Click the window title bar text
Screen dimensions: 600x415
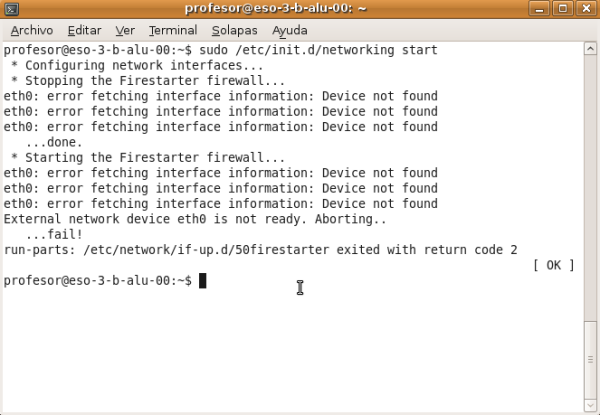point(299,9)
